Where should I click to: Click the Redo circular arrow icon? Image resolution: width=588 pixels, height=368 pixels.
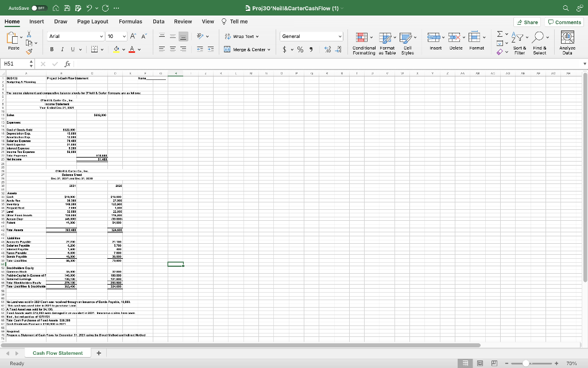point(106,8)
